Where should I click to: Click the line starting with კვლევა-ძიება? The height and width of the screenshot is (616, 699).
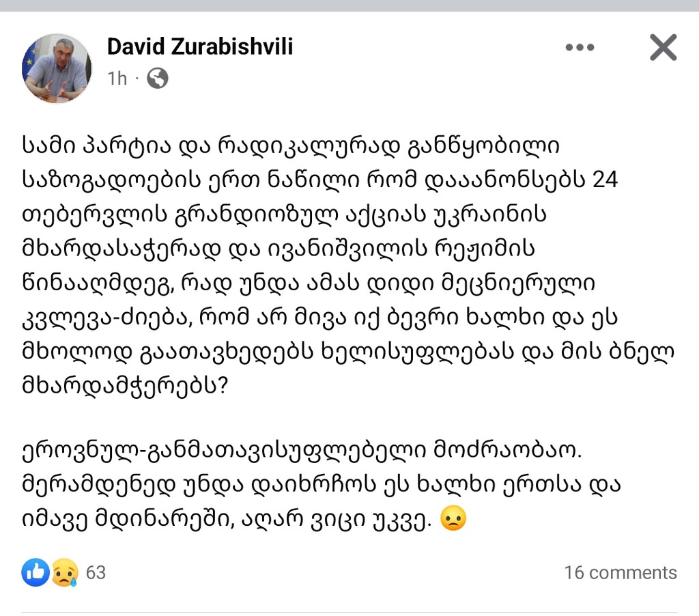319,318
